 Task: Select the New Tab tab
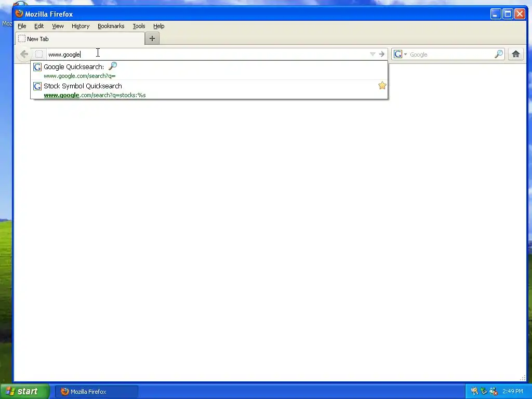(80, 38)
